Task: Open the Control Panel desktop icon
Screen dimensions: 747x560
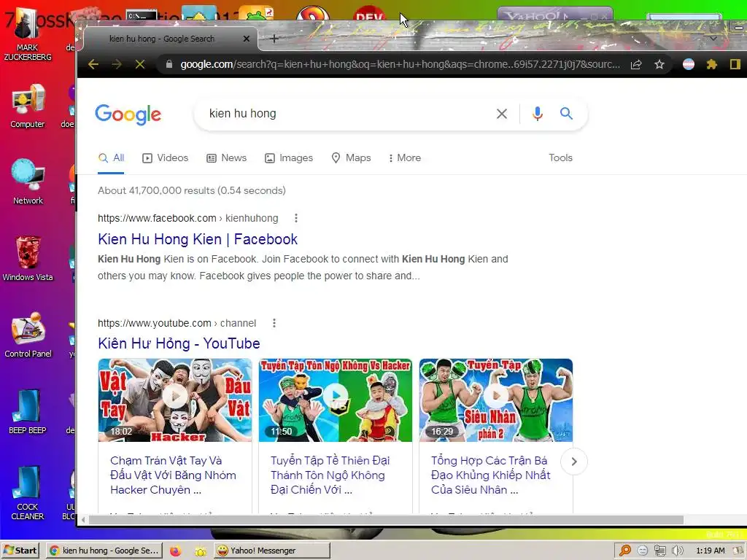Action: [x=28, y=335]
